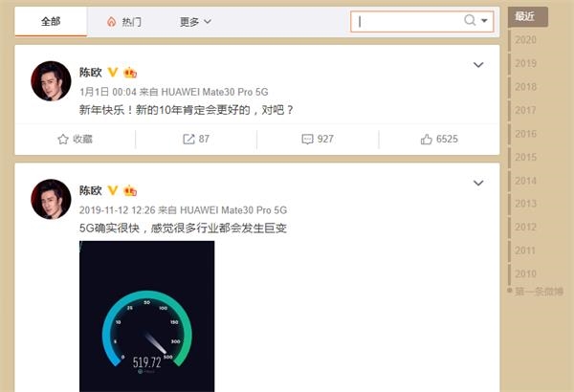
Task: Jump to 2014 in the timeline
Action: pos(525,181)
